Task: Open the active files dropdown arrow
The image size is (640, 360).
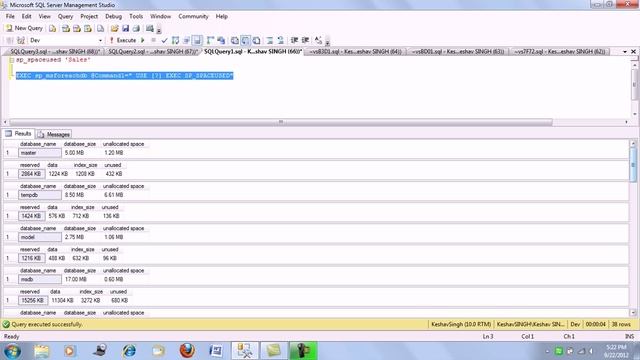Action: [624, 52]
